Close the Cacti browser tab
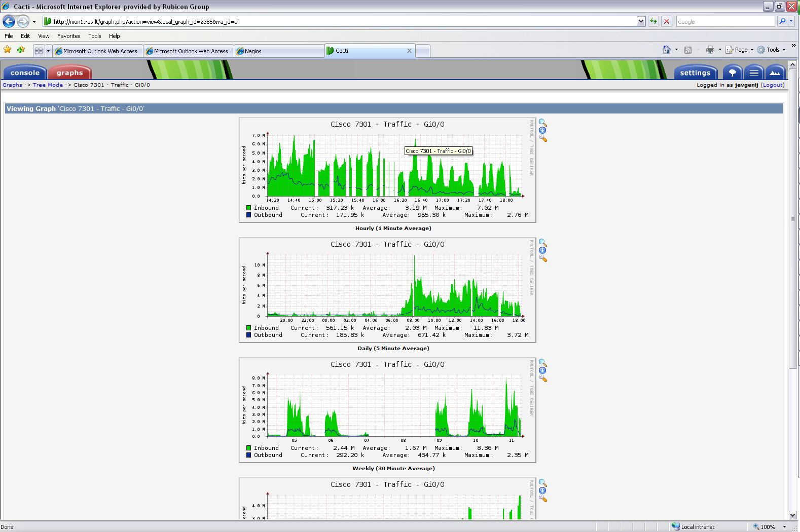 point(409,51)
